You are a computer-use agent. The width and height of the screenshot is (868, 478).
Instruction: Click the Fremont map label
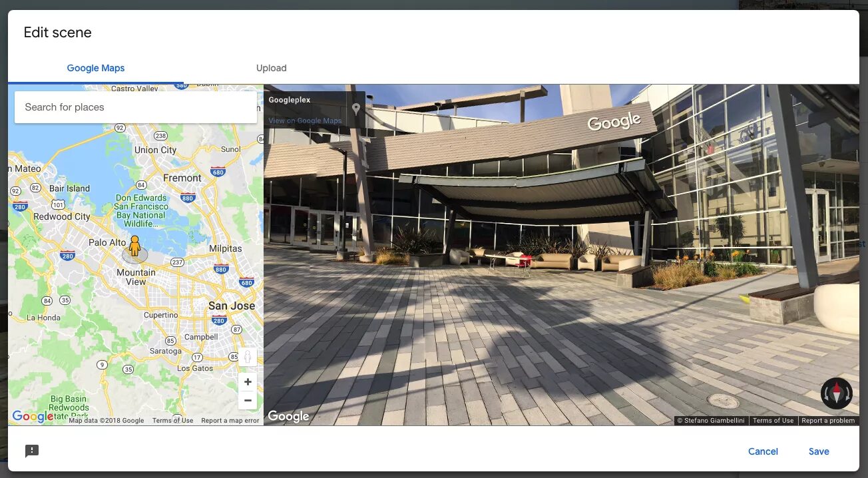point(182,178)
